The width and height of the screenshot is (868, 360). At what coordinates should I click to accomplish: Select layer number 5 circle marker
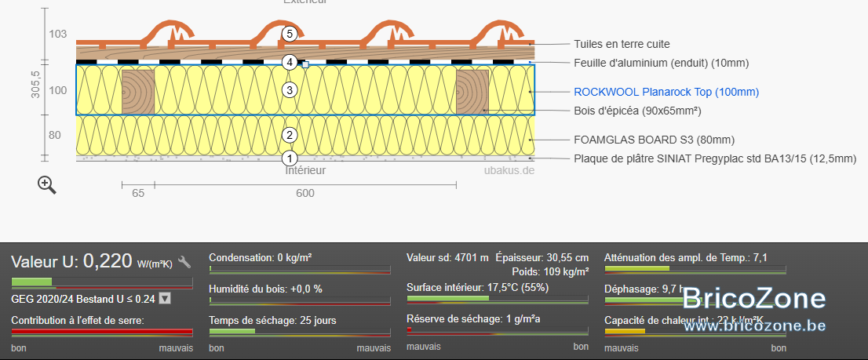(x=290, y=34)
